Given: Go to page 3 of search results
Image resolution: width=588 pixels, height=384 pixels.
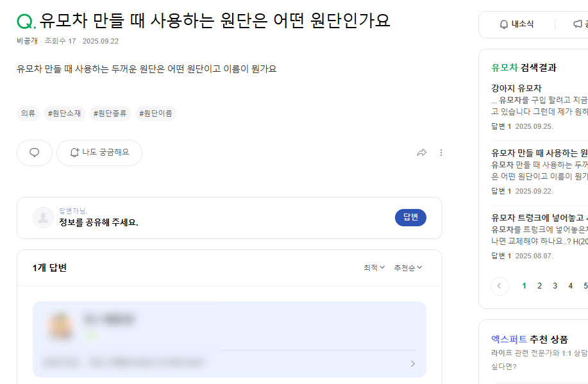Looking at the screenshot, I should click(555, 286).
